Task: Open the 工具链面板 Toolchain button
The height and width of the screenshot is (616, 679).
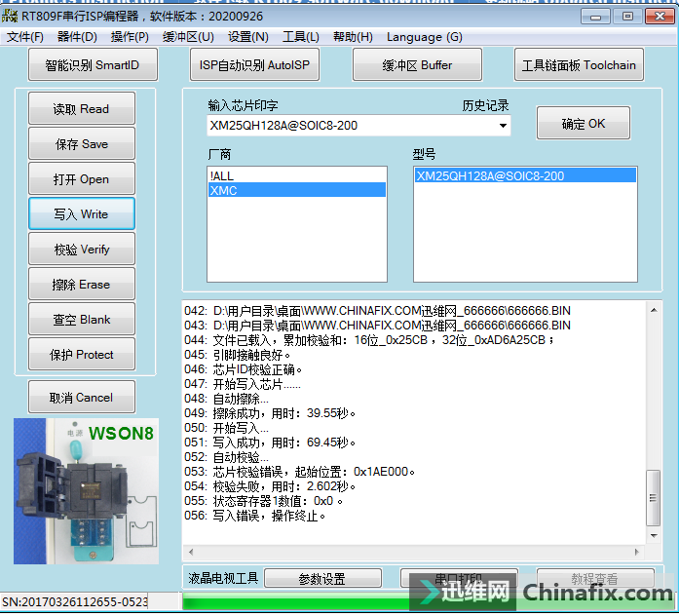Action: click(579, 65)
